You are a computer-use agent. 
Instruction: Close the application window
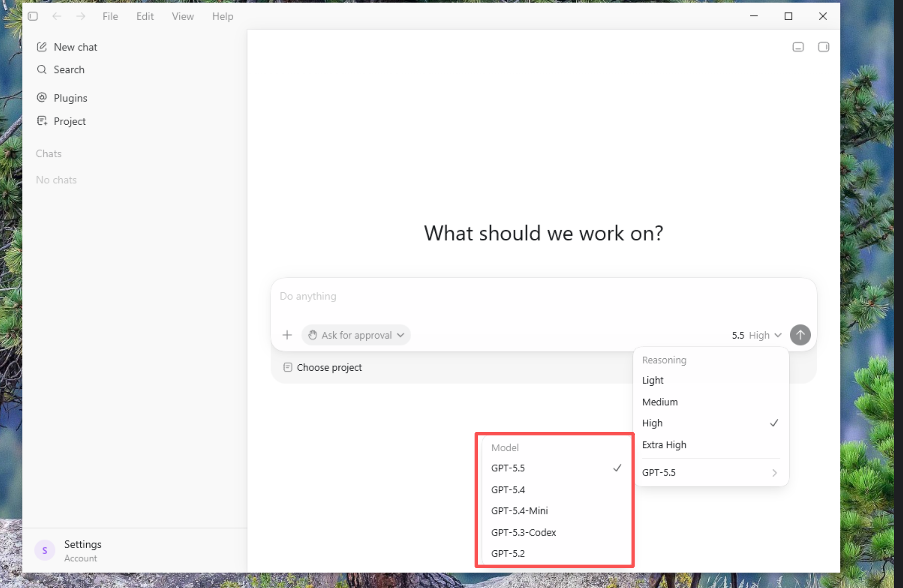823,16
